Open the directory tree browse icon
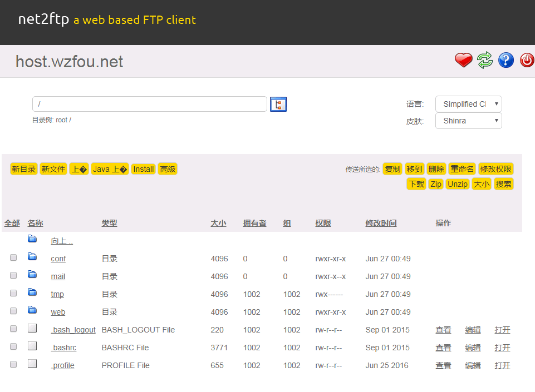535x392 pixels. point(278,105)
